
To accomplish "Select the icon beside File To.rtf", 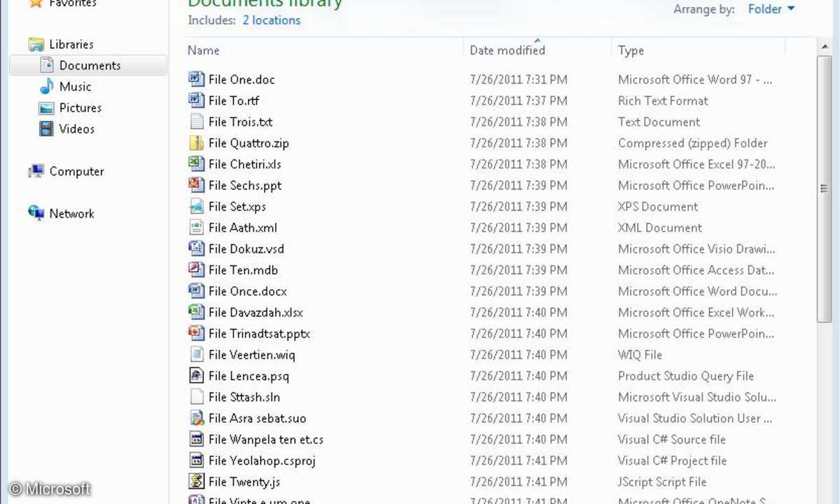I will coord(197,100).
